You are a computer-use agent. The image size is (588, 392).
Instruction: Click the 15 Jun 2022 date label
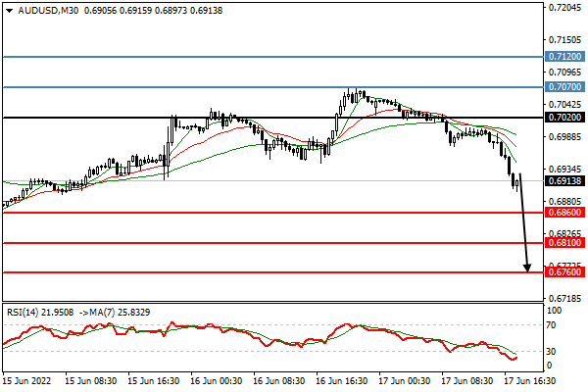26,381
